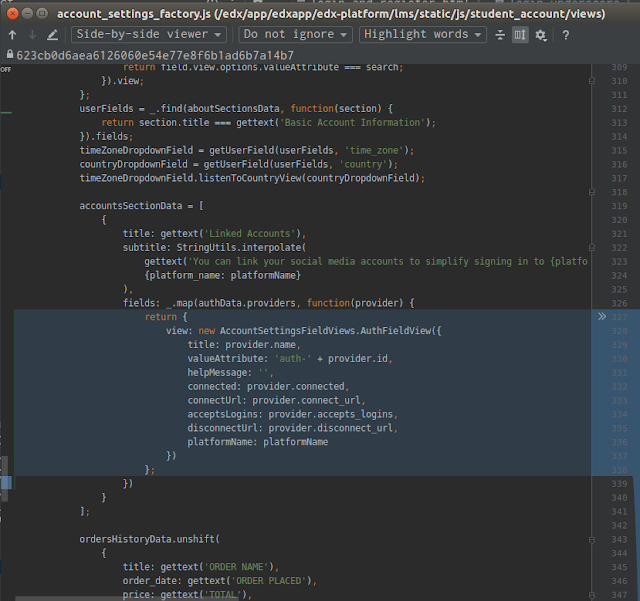Click line number 345
The width and height of the screenshot is (640, 601).
point(619,567)
